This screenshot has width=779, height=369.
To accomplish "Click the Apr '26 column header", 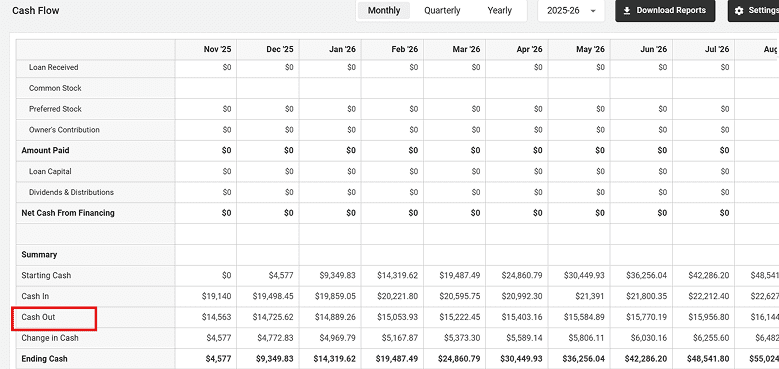I will click(x=529, y=49).
